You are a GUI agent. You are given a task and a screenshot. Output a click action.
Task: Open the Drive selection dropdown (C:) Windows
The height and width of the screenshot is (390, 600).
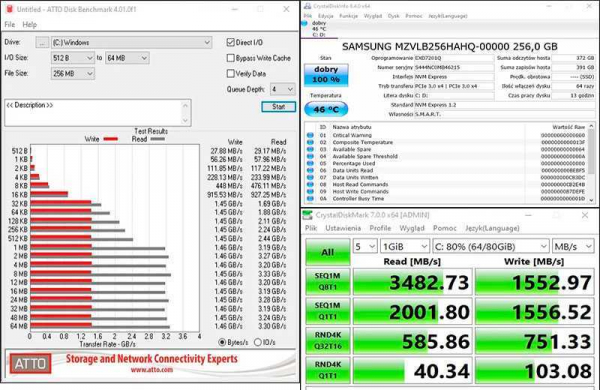pyautogui.click(x=131, y=42)
